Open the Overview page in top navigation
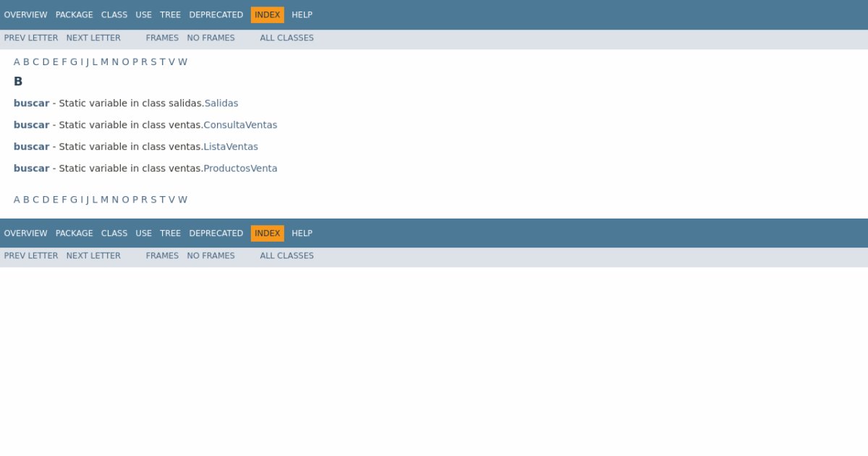 (x=25, y=14)
